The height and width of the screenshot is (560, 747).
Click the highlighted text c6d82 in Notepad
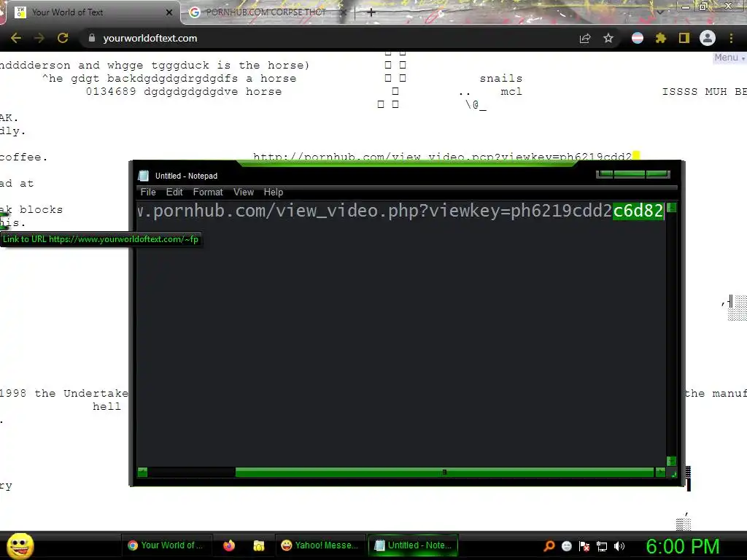pyautogui.click(x=638, y=211)
